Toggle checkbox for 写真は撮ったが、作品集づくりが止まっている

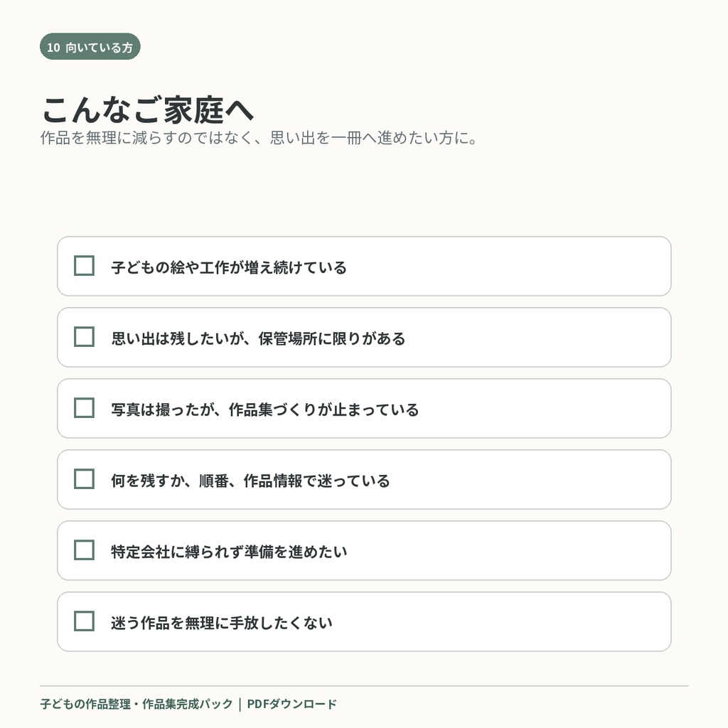tap(84, 407)
